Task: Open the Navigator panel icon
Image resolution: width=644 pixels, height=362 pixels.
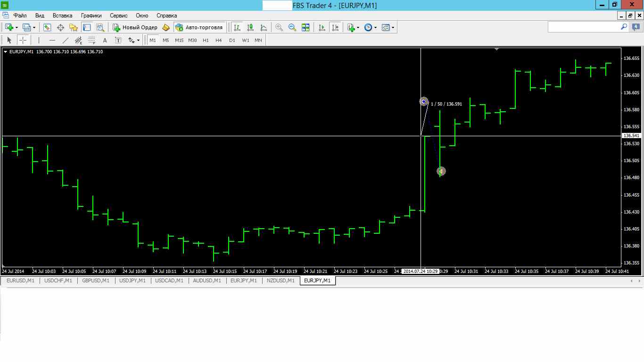Action: (74, 27)
